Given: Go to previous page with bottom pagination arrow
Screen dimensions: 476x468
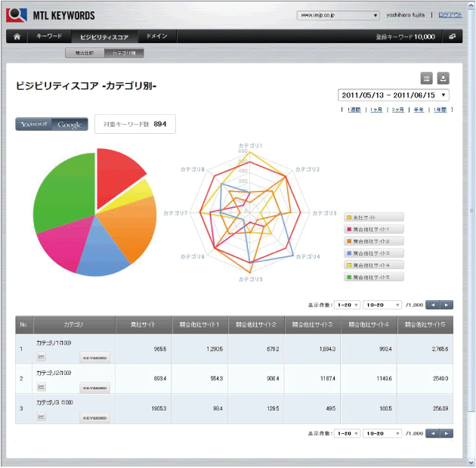Looking at the screenshot, I should coord(433,433).
